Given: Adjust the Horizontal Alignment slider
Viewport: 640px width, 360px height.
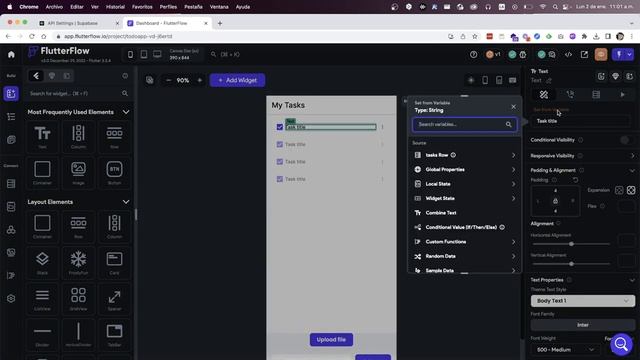Looking at the screenshot, I should [x=571, y=244].
